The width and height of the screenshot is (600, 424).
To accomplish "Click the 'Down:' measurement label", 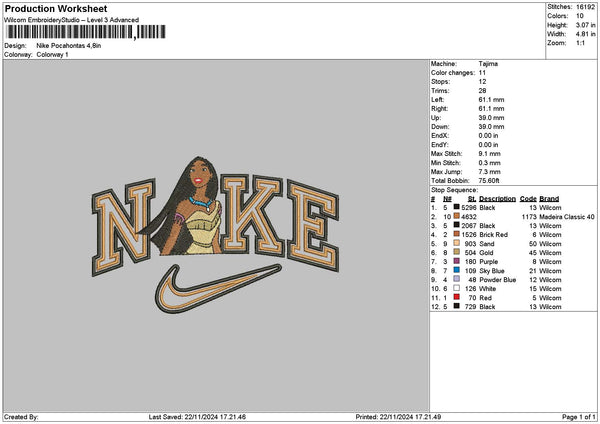I will [440, 127].
